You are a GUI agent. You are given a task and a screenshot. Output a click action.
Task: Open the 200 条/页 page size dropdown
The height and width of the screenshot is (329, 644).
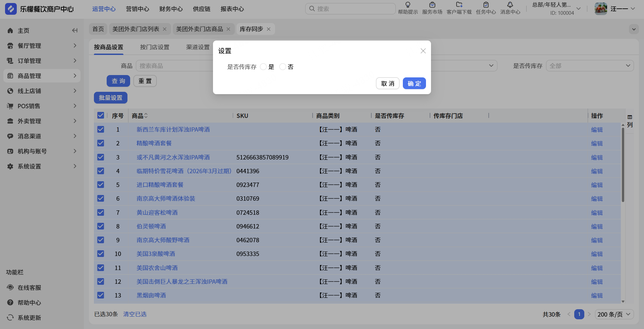[x=614, y=314]
